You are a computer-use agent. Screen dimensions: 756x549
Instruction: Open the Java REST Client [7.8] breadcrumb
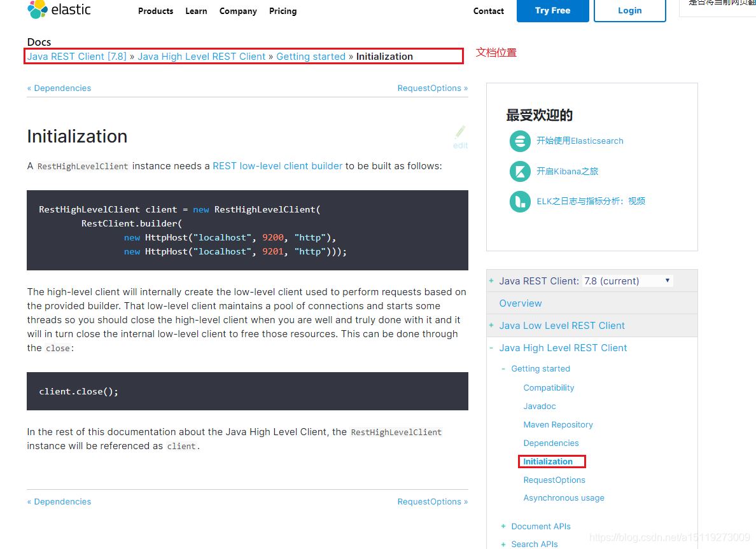[x=76, y=57]
